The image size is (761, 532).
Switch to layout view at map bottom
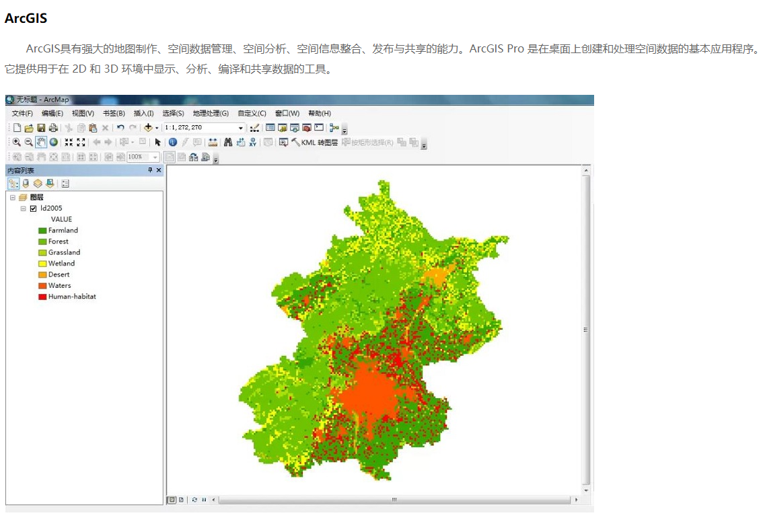[181, 500]
